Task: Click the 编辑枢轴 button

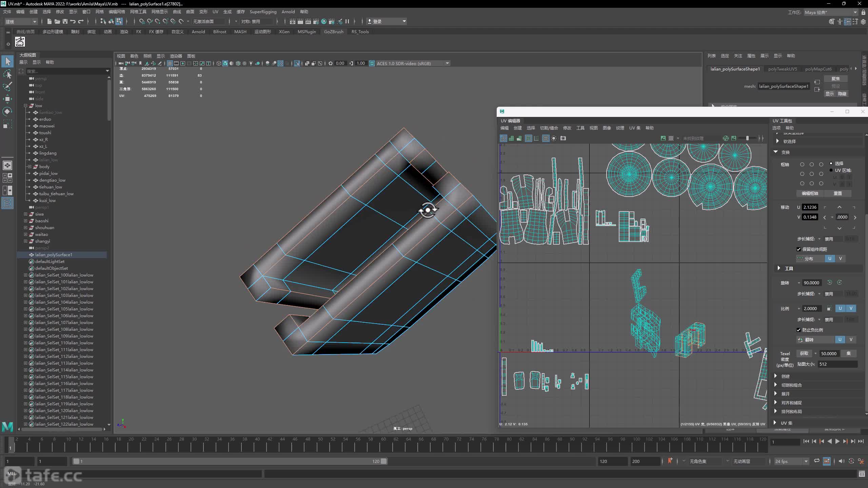Action: tap(810, 193)
